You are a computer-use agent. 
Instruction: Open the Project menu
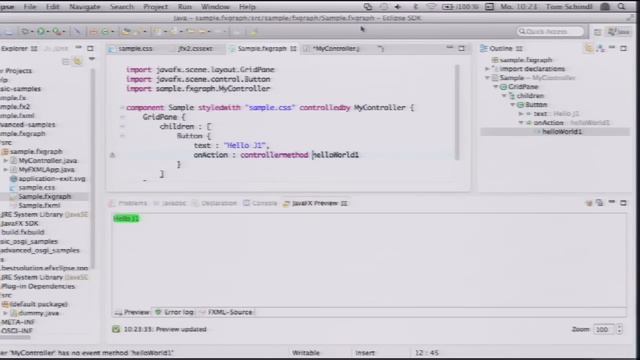tap(156, 7)
